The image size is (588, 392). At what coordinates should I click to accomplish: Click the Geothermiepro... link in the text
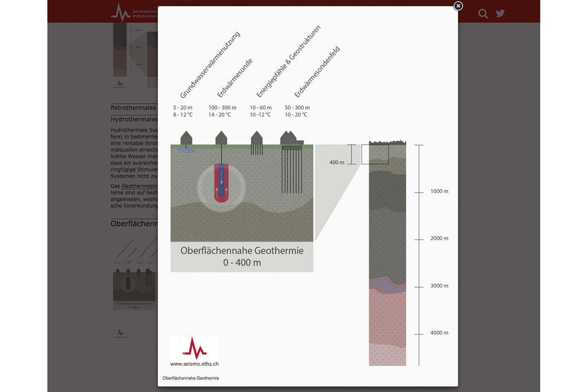coord(140,186)
